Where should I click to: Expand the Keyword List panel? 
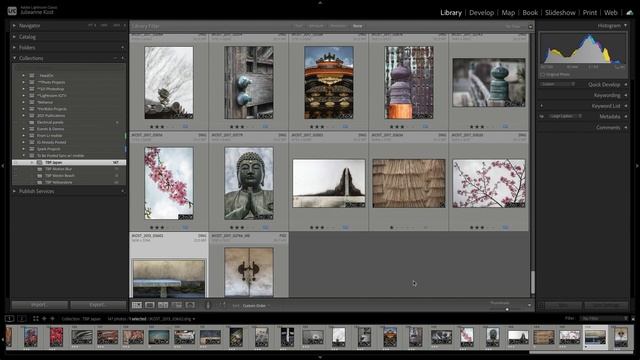tap(626, 106)
